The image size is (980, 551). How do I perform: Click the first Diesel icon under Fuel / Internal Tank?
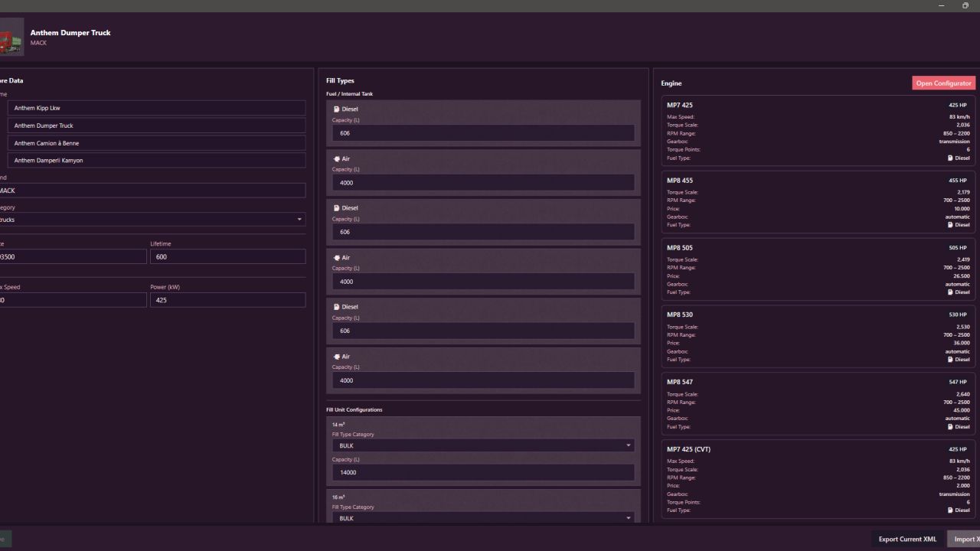(336, 109)
